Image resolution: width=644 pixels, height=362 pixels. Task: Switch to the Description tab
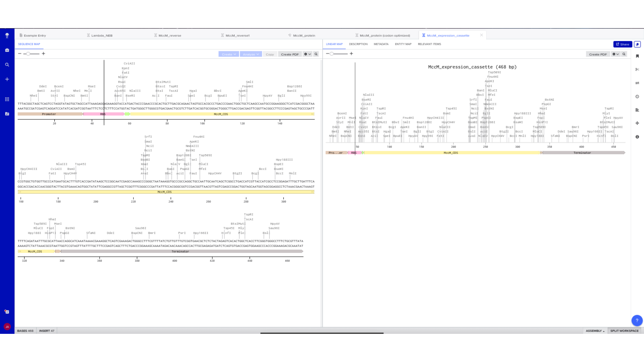tap(358, 44)
